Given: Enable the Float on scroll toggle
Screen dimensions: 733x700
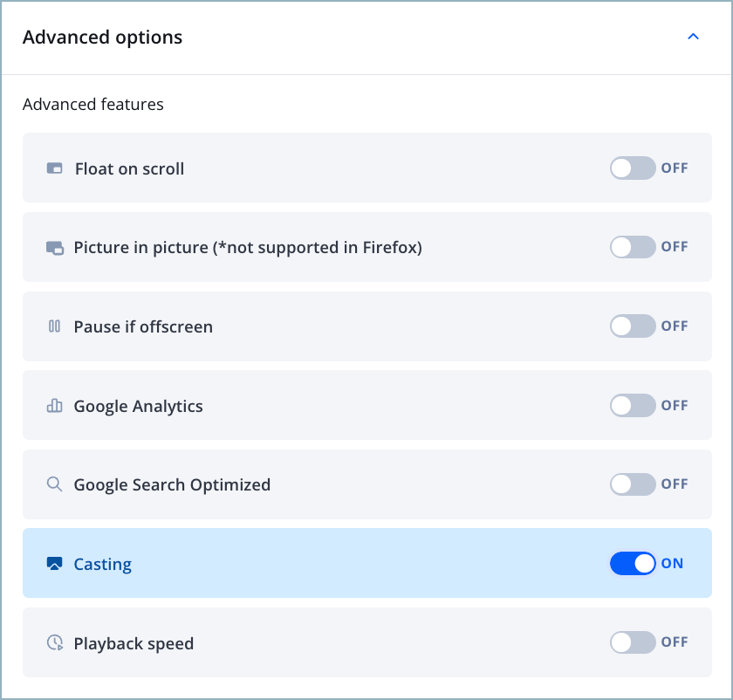Looking at the screenshot, I should 633,168.
